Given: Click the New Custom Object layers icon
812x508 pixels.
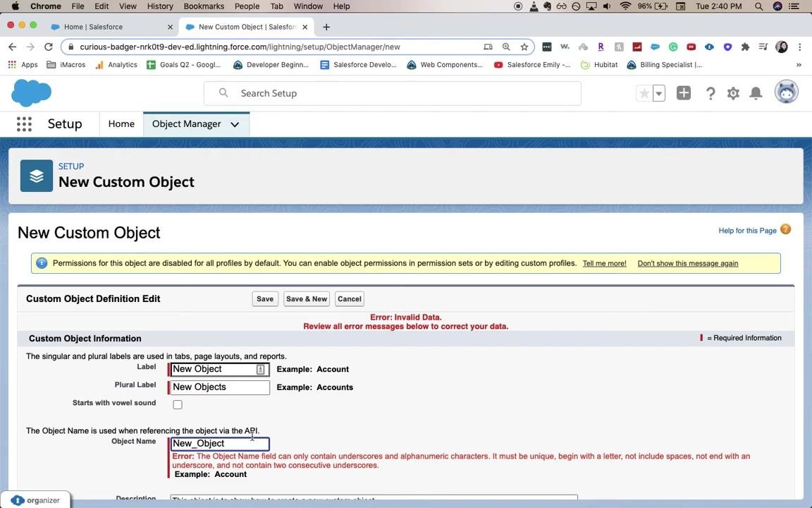Looking at the screenshot, I should [x=36, y=176].
